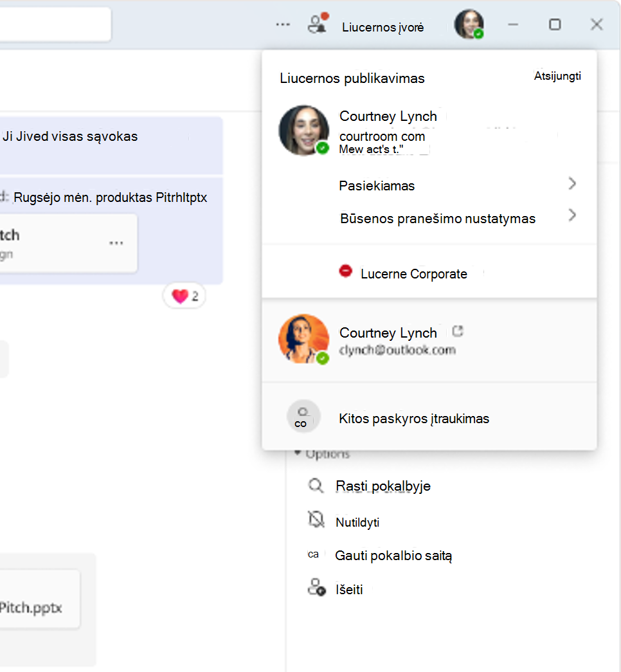Click the add account person icon
Viewport: 621px width, 672px height.
303,417
